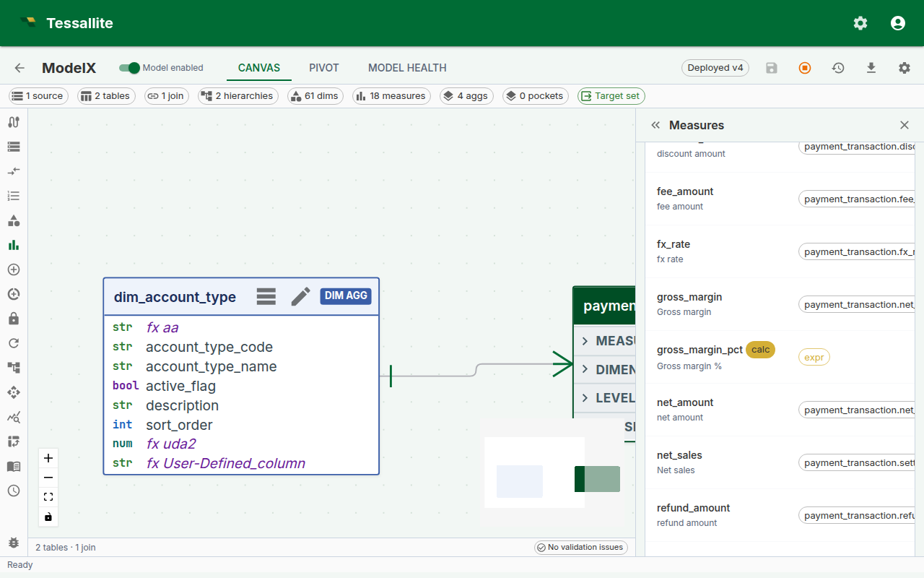Open the numbered list sidebar icon
The image size is (924, 578).
(x=13, y=196)
